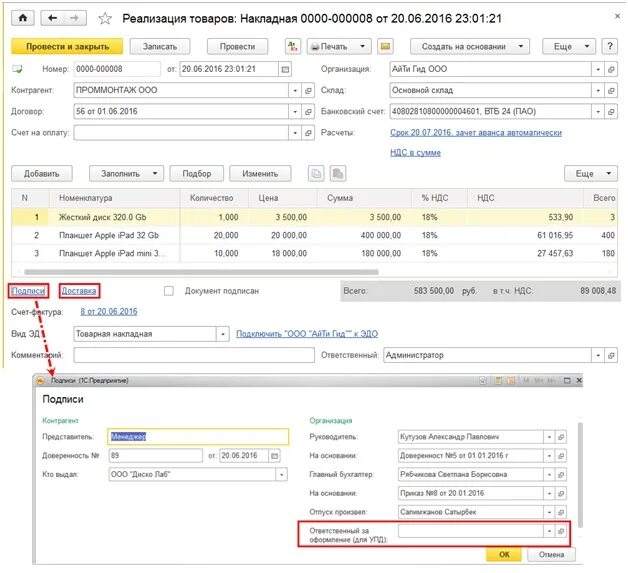Open the Доставка link
Viewport: 628px width, 573px height.
coord(79,291)
